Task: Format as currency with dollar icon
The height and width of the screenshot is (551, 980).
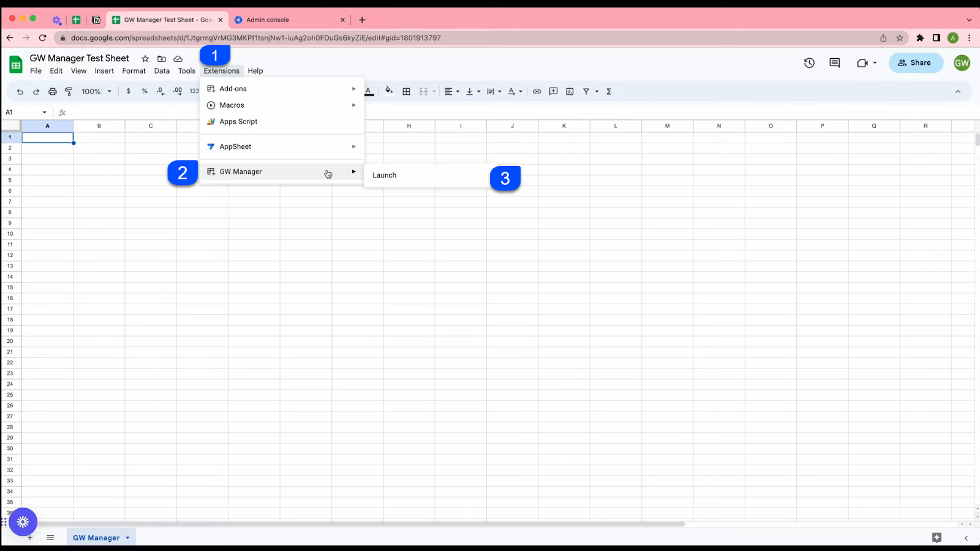Action: 128,91
